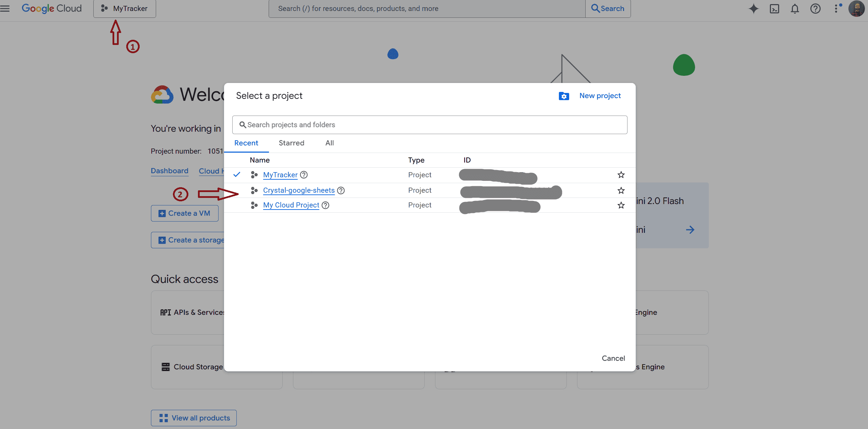Select the My Cloud Project link
Viewport: 868px width, 429px height.
(x=291, y=205)
